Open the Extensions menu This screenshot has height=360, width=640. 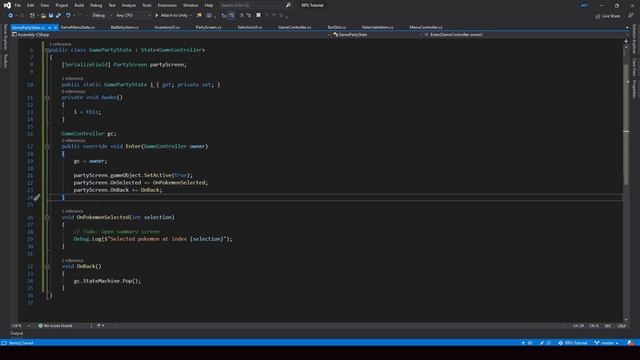(x=167, y=5)
